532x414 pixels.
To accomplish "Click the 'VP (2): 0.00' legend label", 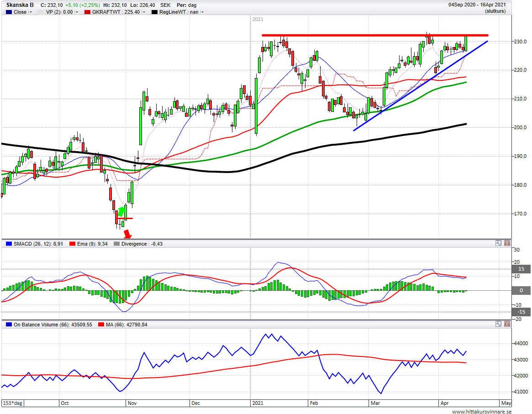I will 59,12.
